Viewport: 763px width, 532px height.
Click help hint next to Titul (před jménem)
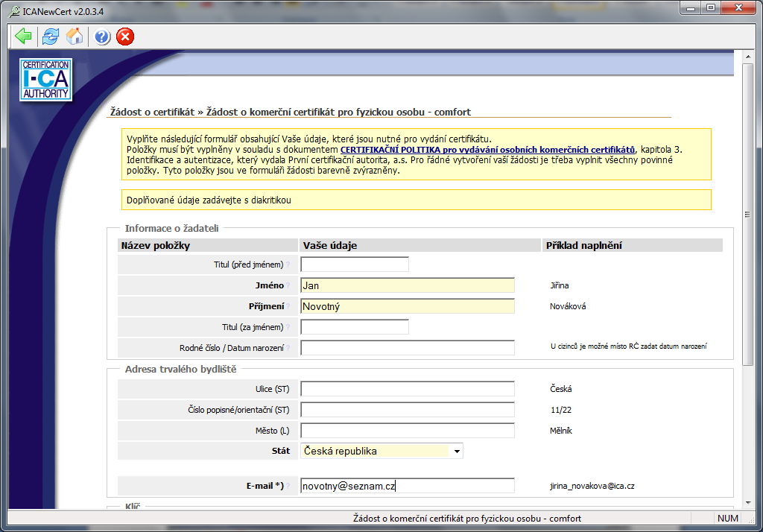tap(288, 265)
